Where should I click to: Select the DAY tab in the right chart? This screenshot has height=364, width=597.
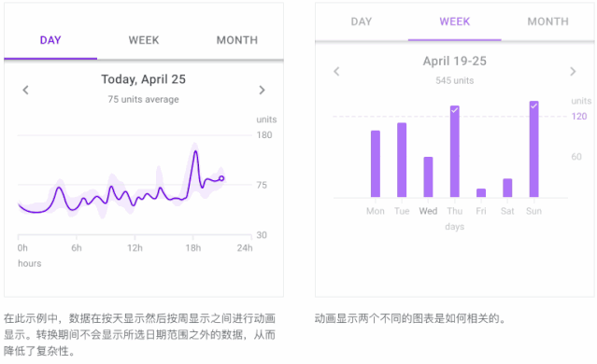[x=362, y=21]
